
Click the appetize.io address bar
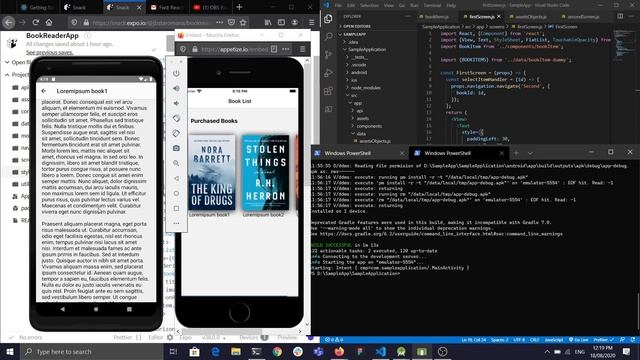[233, 49]
